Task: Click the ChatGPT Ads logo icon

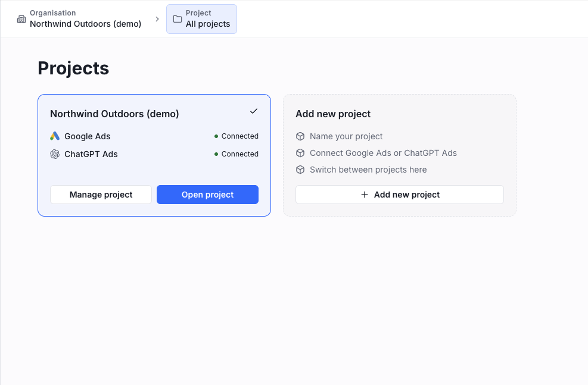Action: pos(55,154)
